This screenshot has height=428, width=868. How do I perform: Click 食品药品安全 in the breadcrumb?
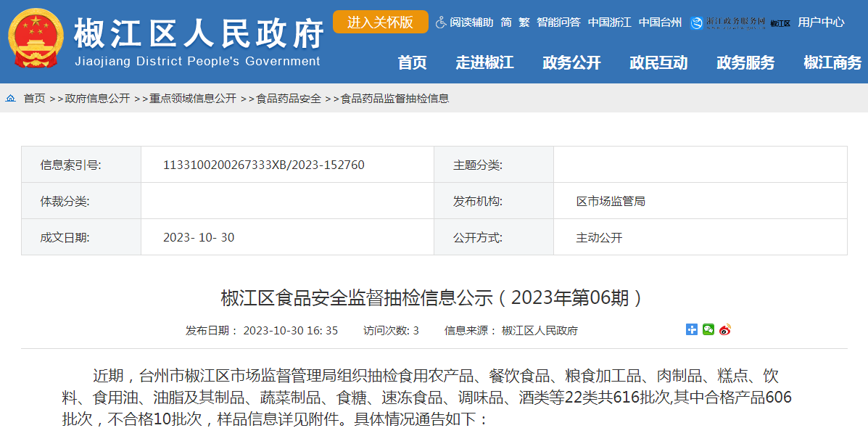click(289, 99)
